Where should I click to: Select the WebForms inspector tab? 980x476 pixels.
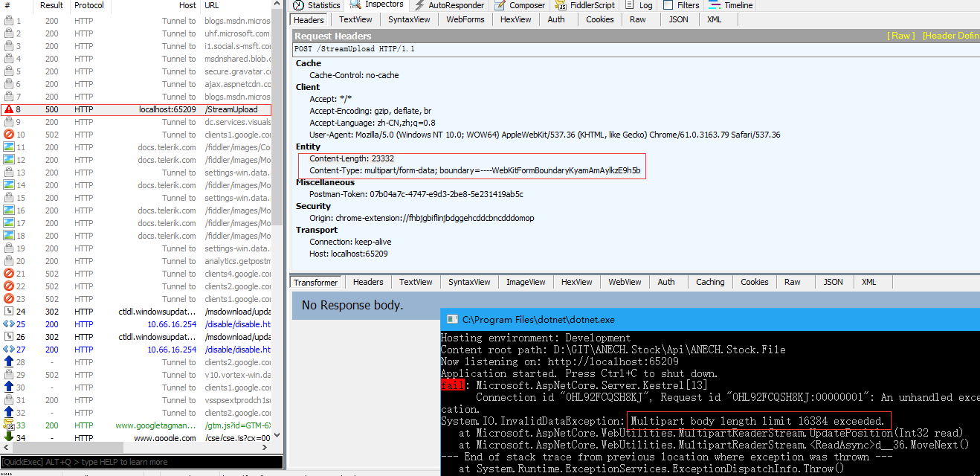click(x=465, y=20)
